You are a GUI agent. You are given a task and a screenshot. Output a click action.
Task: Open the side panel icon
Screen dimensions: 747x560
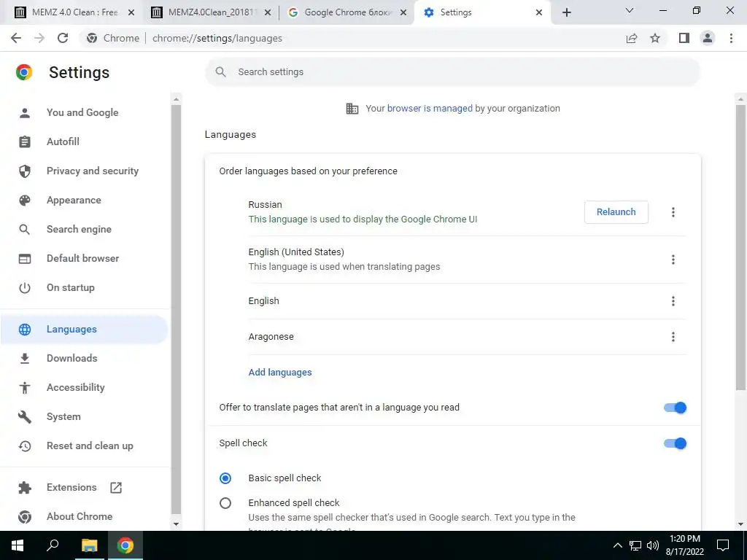(x=684, y=38)
